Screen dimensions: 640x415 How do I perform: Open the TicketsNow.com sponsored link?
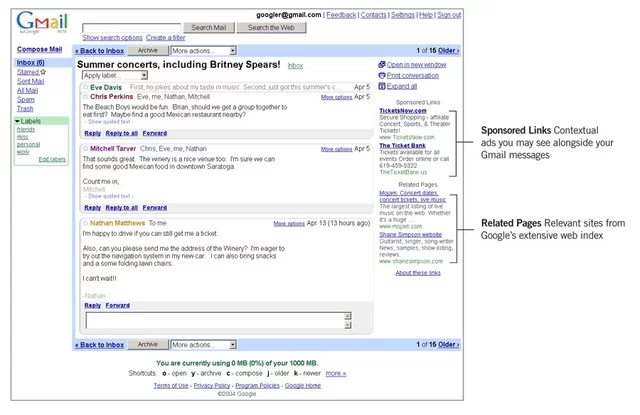pos(403,111)
